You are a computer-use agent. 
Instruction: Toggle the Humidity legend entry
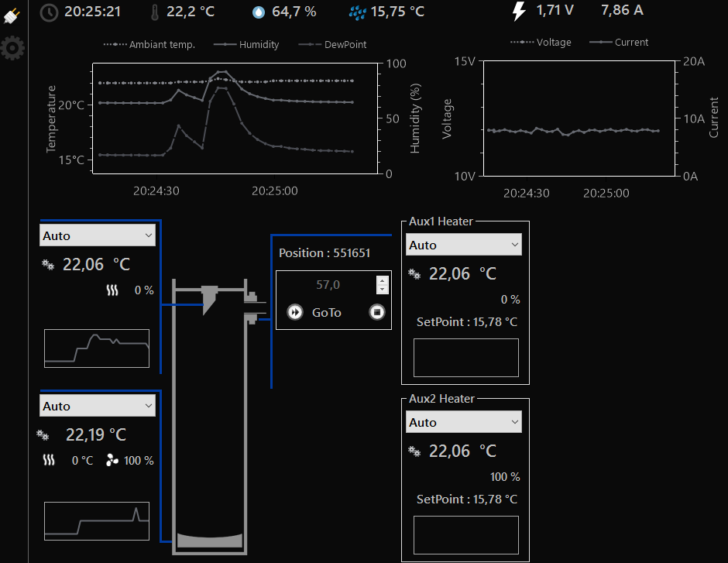[246, 45]
